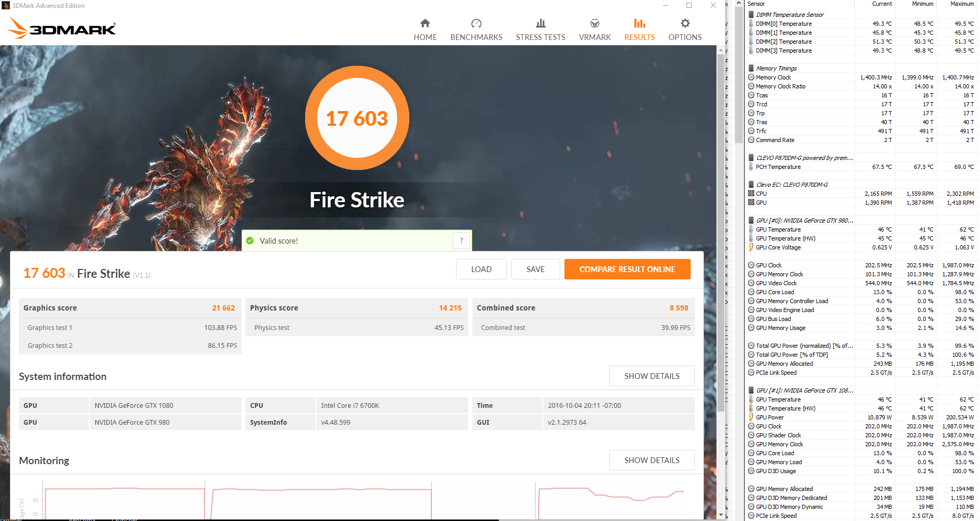Click Memory Timings group chip icon
Image resolution: width=980 pixels, height=521 pixels.
coord(751,68)
